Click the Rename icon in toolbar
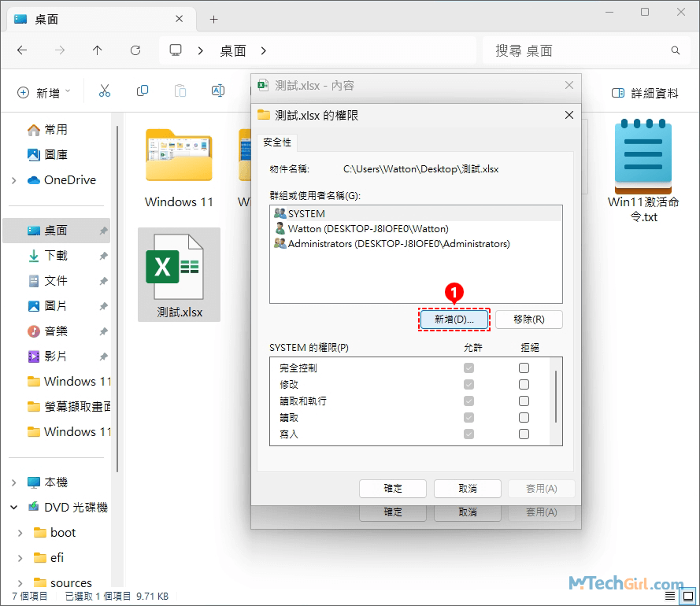 click(218, 92)
